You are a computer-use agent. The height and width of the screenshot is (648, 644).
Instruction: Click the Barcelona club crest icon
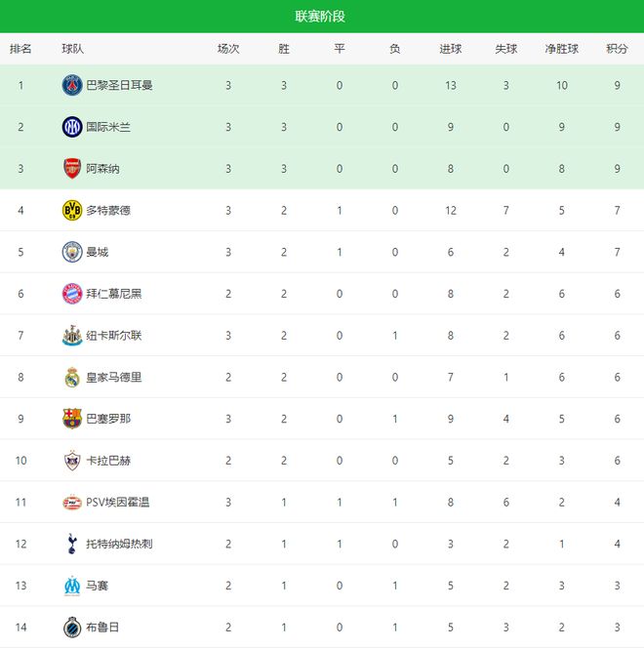(x=72, y=419)
